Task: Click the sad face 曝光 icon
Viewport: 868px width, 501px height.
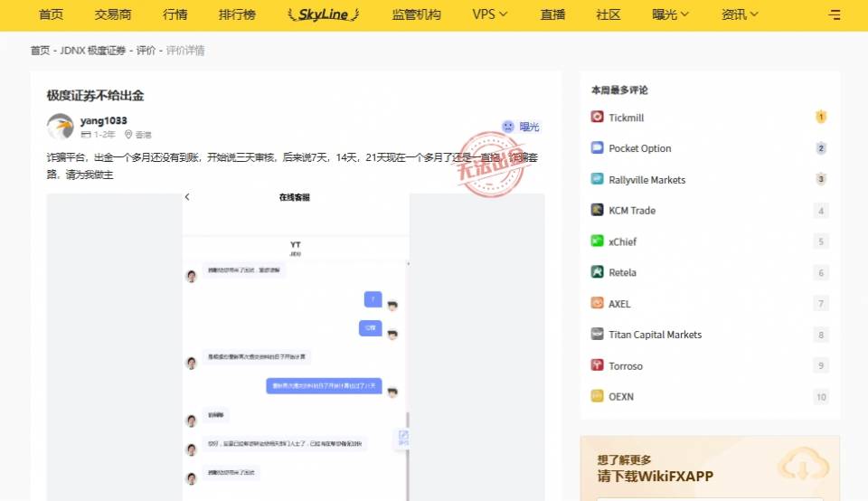Action: coord(507,127)
